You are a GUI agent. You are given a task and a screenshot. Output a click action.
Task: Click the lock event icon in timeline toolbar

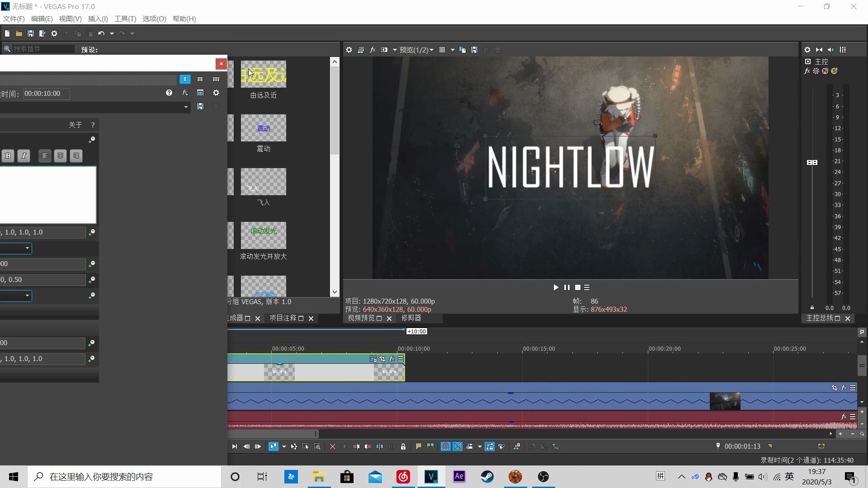403,446
